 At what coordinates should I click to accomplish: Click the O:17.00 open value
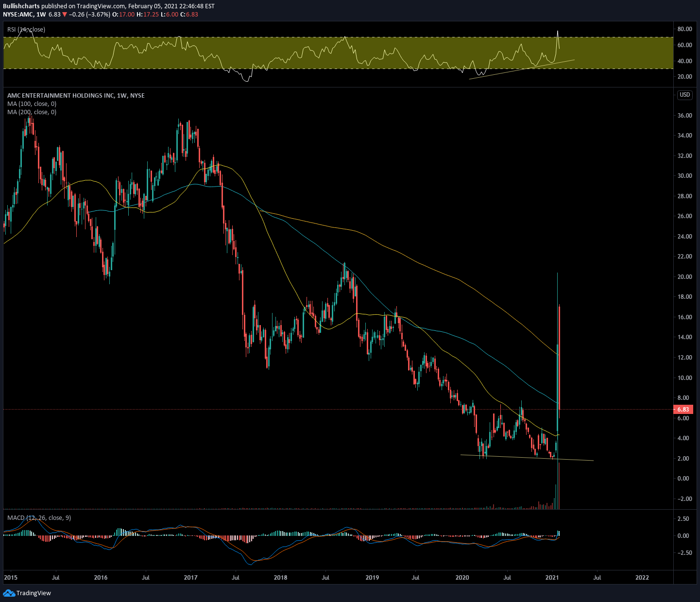[x=123, y=15]
